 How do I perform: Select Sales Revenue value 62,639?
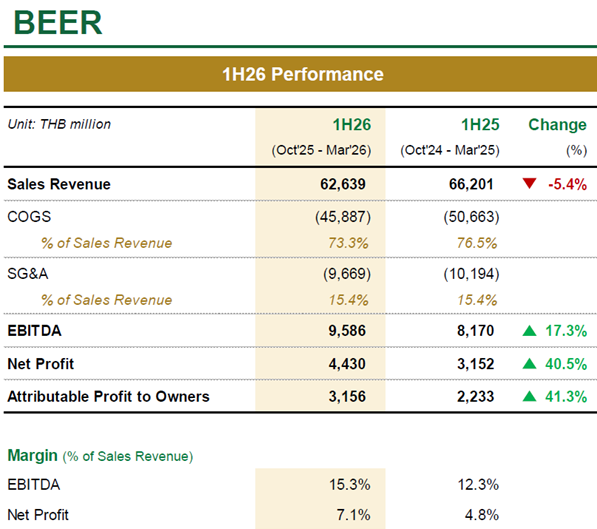[343, 184]
